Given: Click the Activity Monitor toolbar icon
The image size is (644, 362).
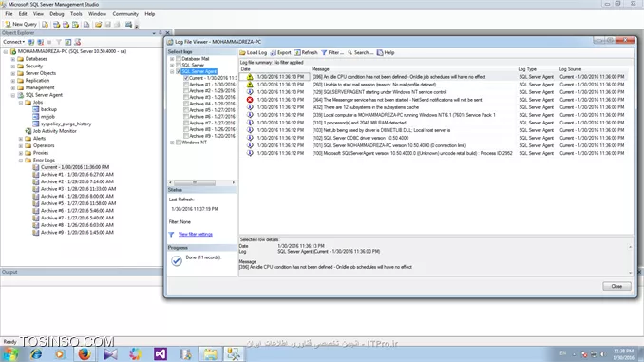Looking at the screenshot, I should 128,25.
